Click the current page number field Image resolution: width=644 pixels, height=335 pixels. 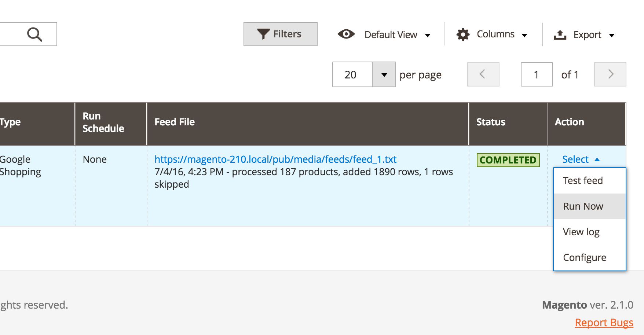click(x=537, y=74)
